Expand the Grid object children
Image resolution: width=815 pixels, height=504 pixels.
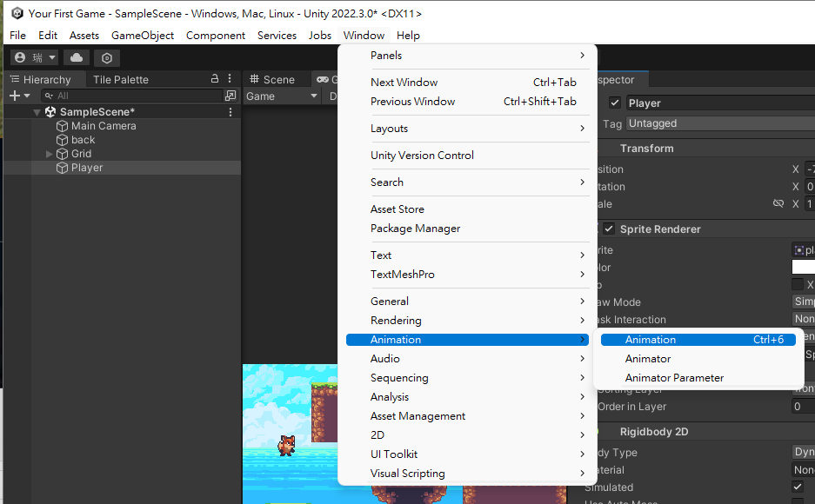coord(49,154)
